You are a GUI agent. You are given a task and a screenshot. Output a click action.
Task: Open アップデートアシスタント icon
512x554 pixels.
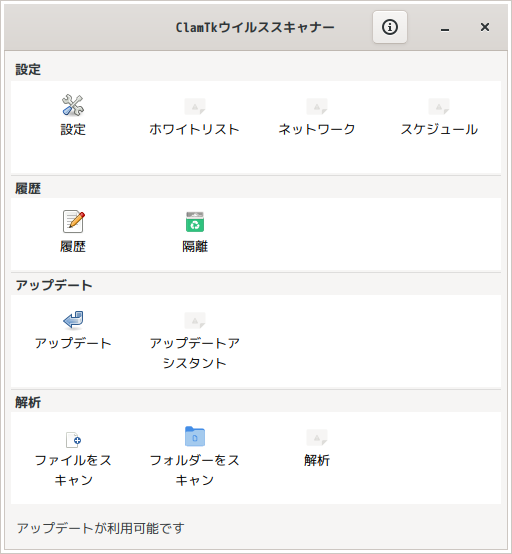195,320
